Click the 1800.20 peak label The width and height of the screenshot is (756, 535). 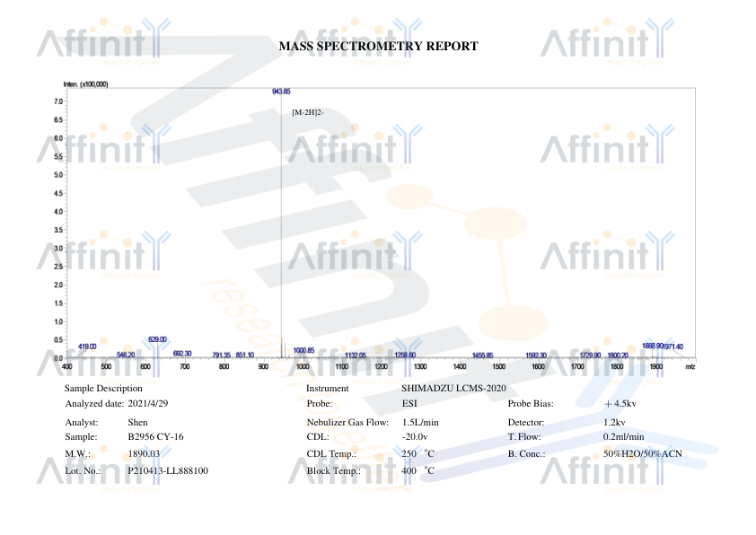click(618, 355)
